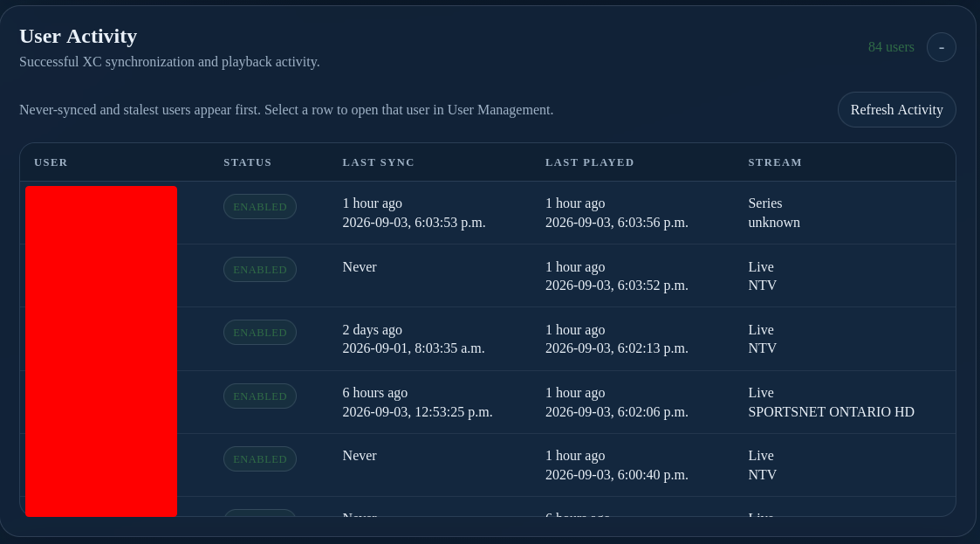The width and height of the screenshot is (980, 544).
Task: Click last sync time 2026-09-03, 6:03:53 p.m.
Action: coord(414,223)
